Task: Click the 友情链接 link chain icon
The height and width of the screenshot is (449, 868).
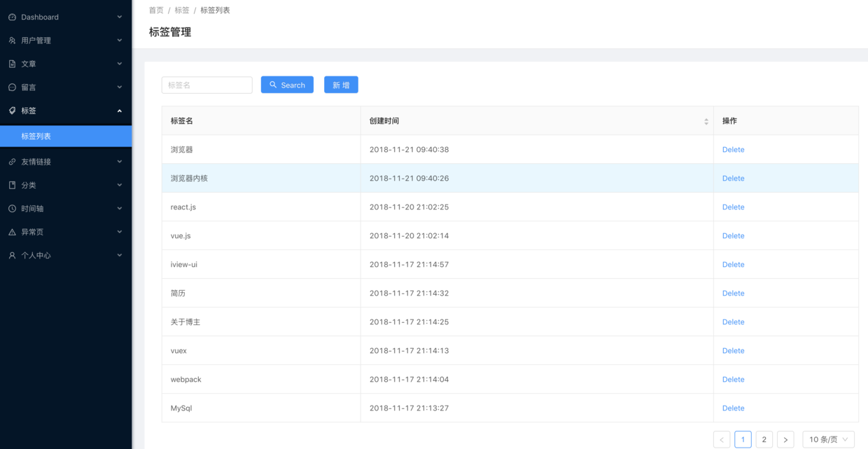Action: [12, 162]
